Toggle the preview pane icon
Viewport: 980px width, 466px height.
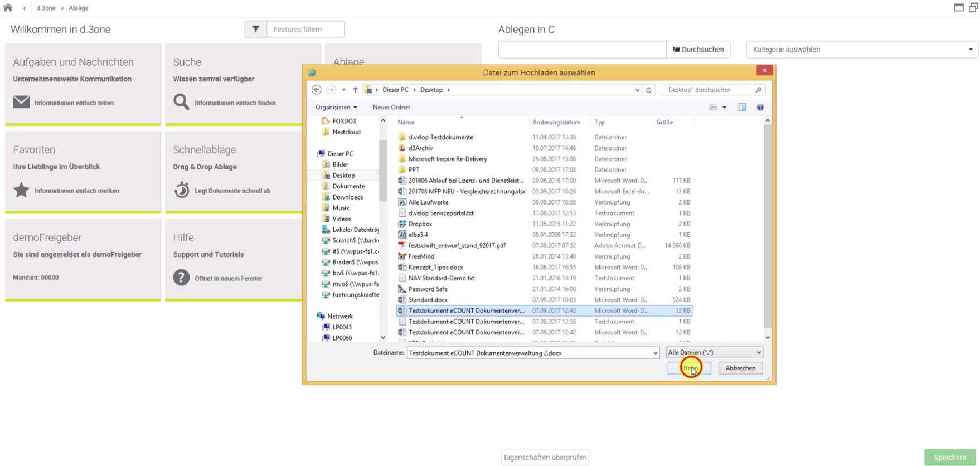[x=741, y=107]
